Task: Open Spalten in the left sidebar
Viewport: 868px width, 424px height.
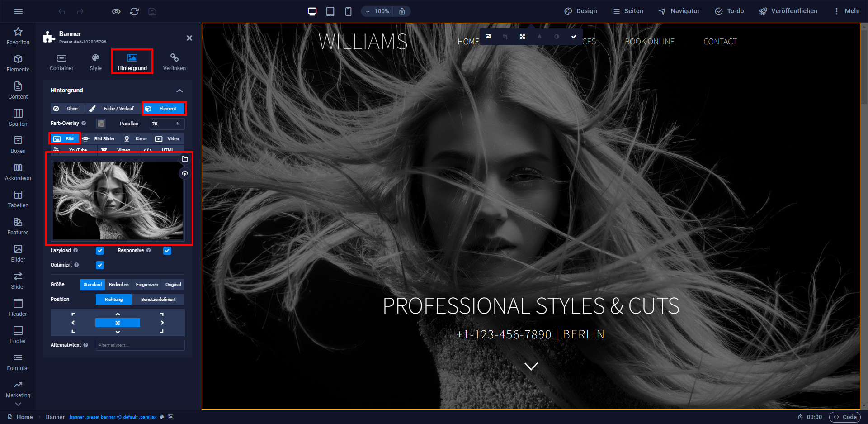Action: tap(18, 118)
